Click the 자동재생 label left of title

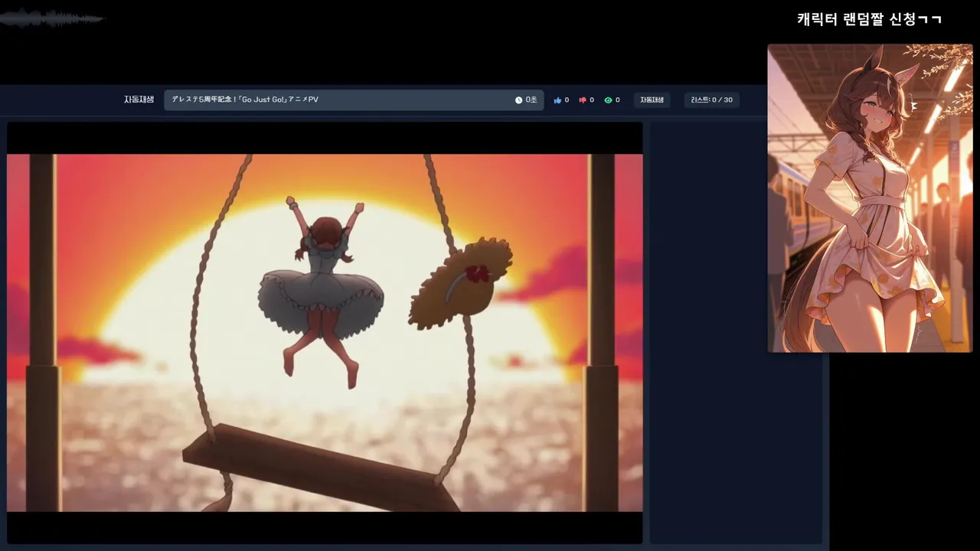tap(139, 99)
